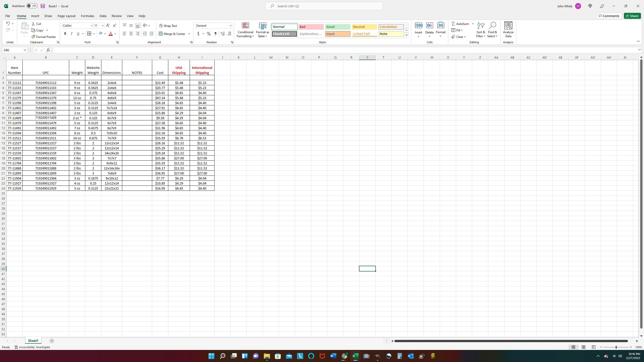The width and height of the screenshot is (644, 362).
Task: Click the Undo arrow icon
Action: click(8, 24)
